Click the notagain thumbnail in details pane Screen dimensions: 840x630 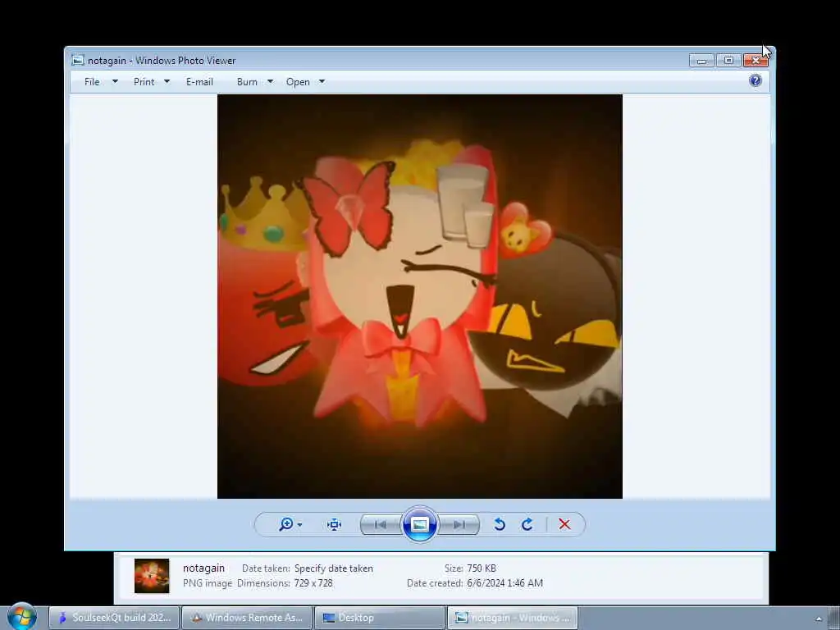tap(152, 576)
